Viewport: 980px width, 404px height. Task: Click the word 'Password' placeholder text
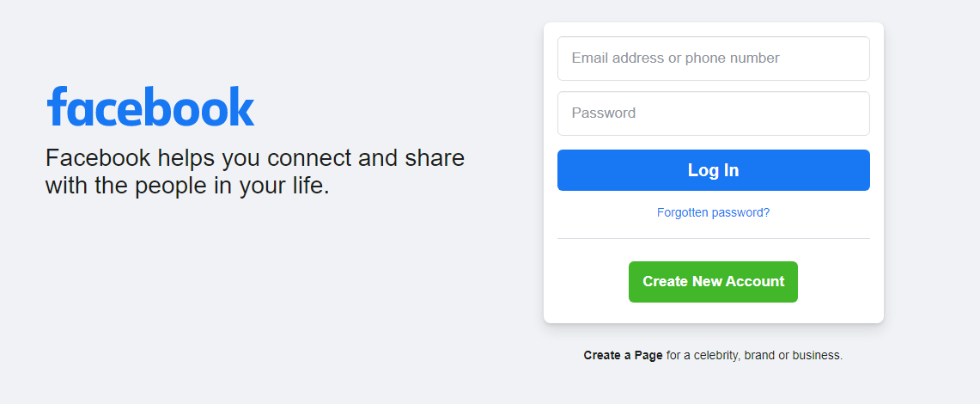[x=604, y=113]
